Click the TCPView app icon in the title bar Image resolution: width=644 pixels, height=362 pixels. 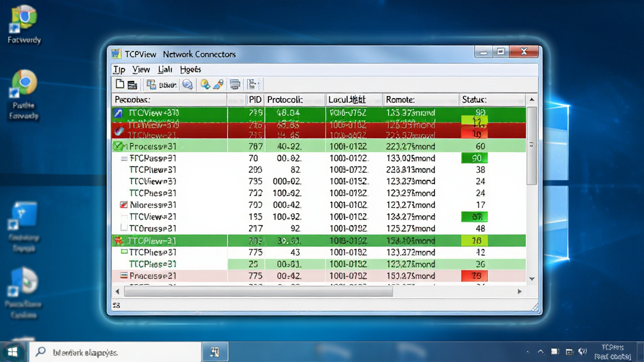[116, 54]
